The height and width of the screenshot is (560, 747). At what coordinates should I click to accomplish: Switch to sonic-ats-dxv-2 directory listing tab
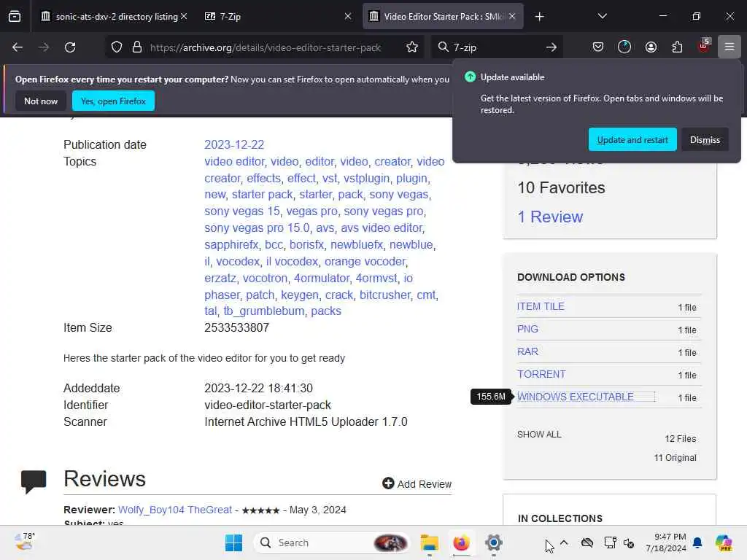(113, 17)
